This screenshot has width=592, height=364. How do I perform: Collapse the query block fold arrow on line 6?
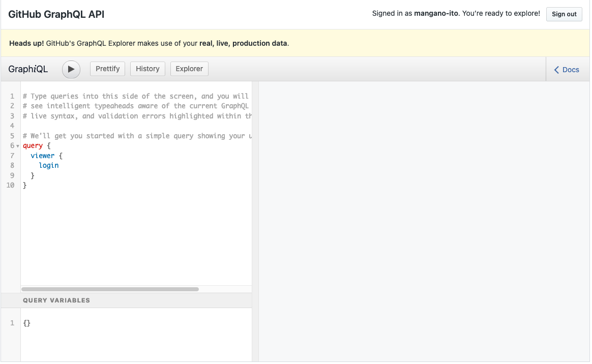[18, 146]
